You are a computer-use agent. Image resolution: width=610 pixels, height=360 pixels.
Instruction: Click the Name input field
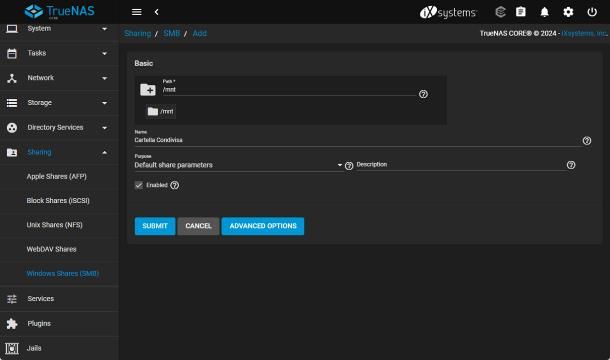tap(357, 140)
